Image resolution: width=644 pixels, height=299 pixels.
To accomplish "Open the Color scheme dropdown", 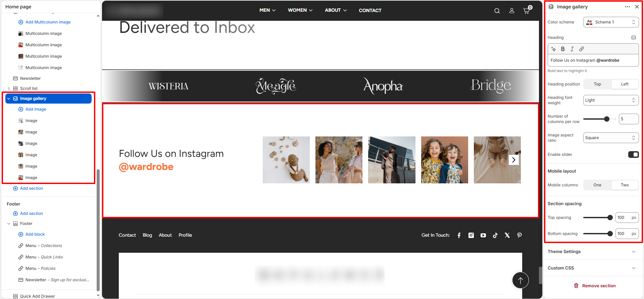I will tap(611, 22).
